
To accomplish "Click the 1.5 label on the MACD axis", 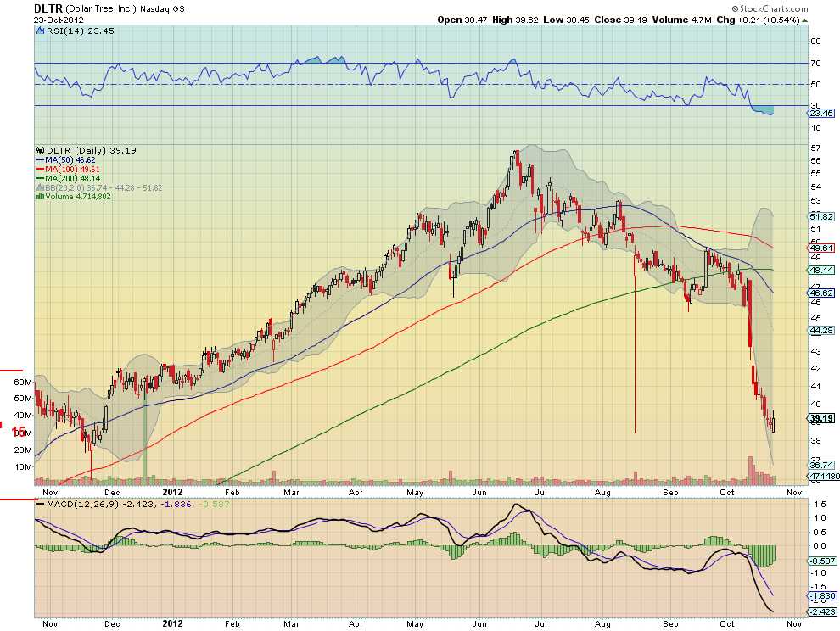I will coord(819,504).
